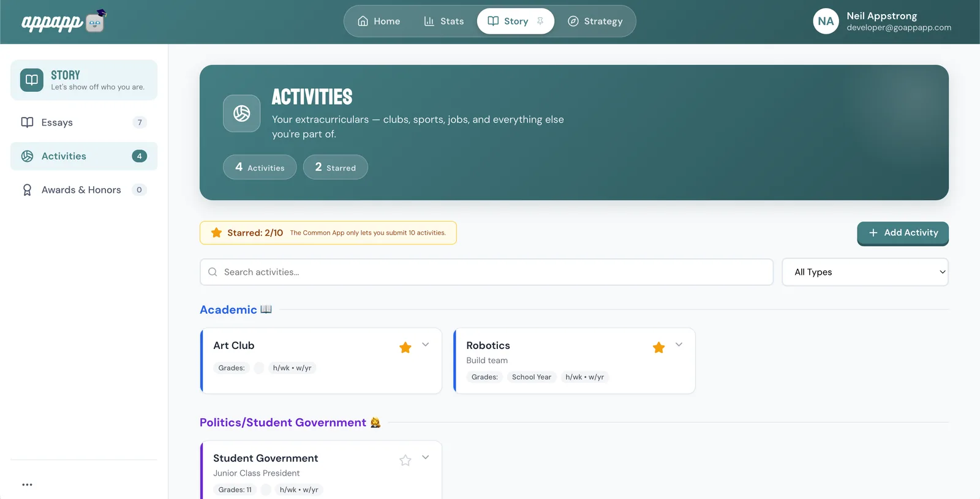This screenshot has height=499, width=980.
Task: Open the Home tab
Action: tap(379, 21)
